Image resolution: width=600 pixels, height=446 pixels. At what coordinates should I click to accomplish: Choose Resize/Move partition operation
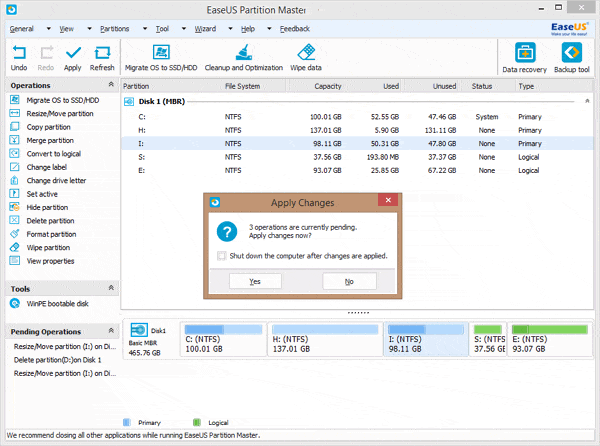pyautogui.click(x=51, y=114)
